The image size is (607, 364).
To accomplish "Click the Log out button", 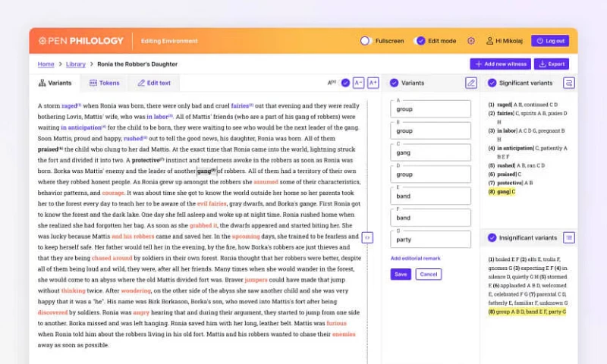I will (x=550, y=41).
